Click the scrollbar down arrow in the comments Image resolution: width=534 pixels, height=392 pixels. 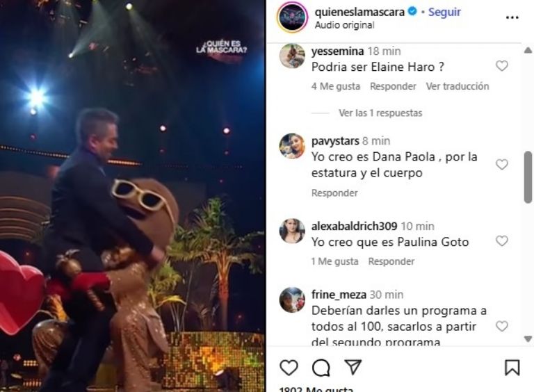click(x=528, y=339)
